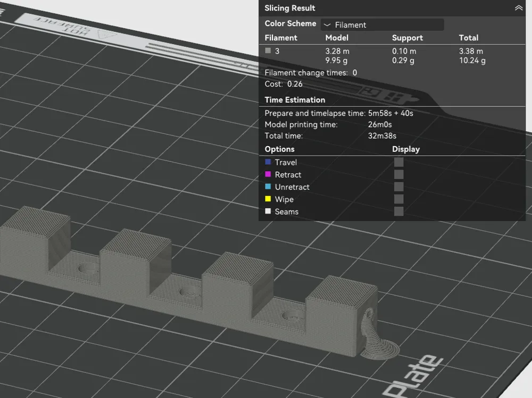Click the gray filament 3 color swatch

[x=268, y=50]
